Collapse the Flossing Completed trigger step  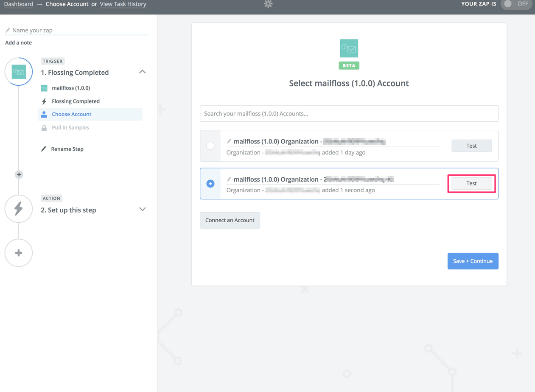(x=143, y=72)
